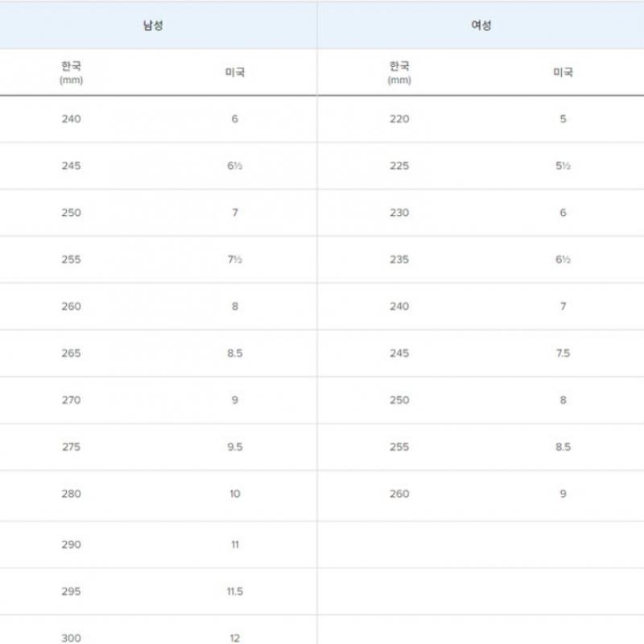Click the 220 women's Korean size cell

tap(399, 119)
